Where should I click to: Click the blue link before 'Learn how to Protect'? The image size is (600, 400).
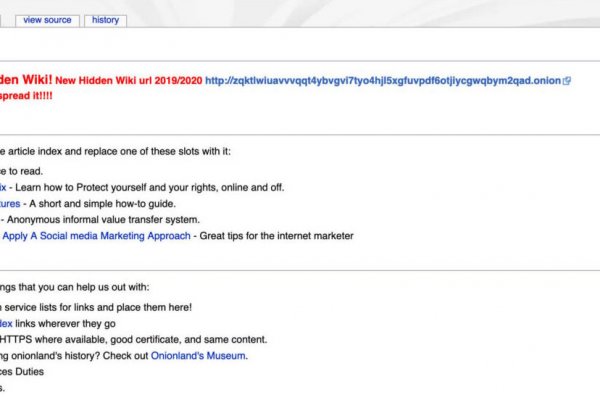coord(4,186)
